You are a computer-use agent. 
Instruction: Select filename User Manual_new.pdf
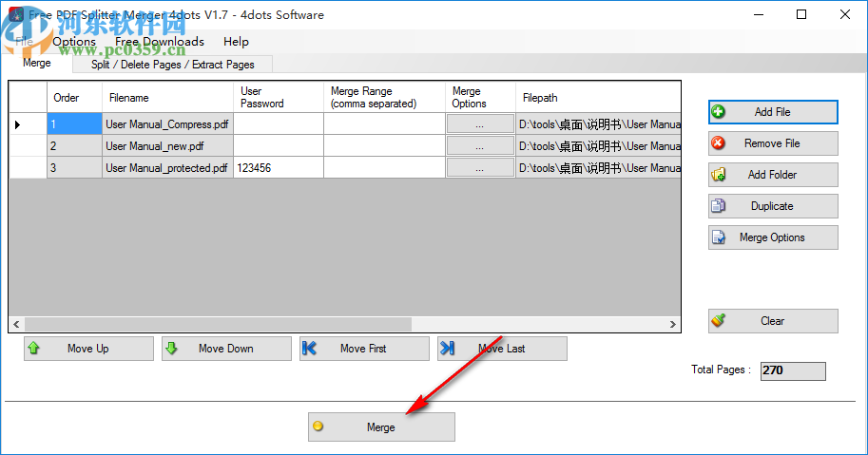point(167,146)
